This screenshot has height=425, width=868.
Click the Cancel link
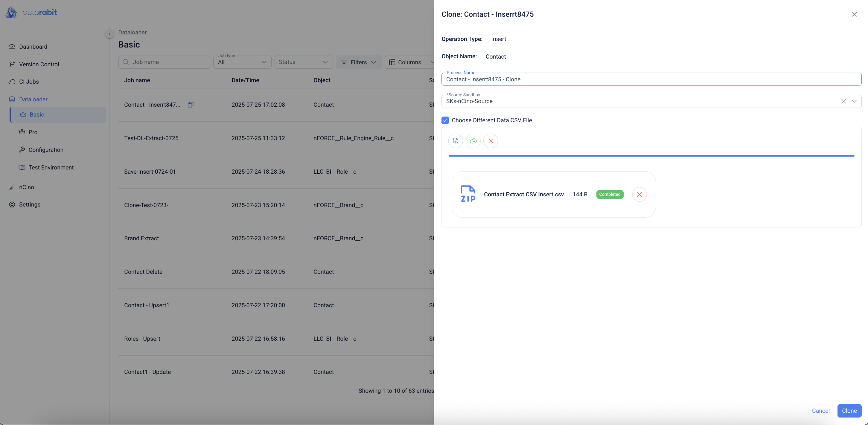[820, 411]
